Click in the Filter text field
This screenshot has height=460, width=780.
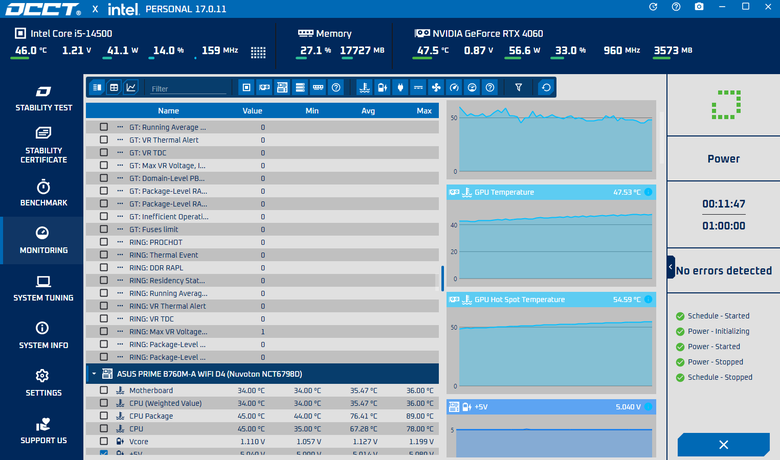(188, 89)
